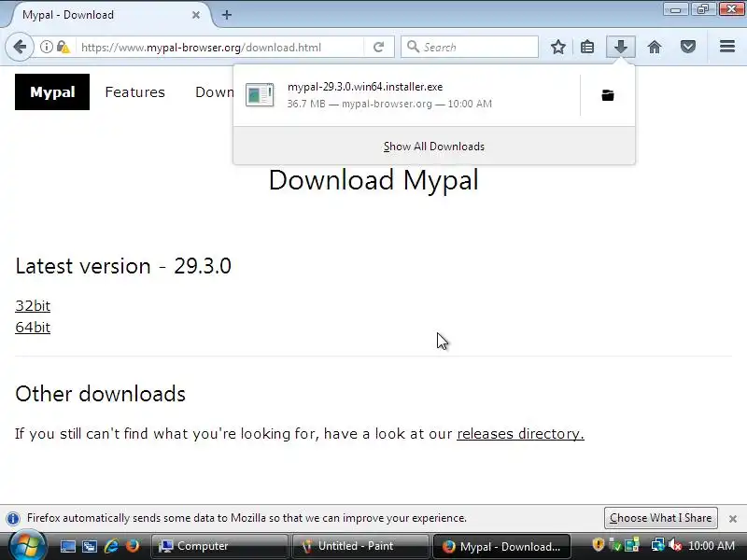747x560 pixels.
Task: Launch Firefox from quick launch
Action: pos(133,546)
